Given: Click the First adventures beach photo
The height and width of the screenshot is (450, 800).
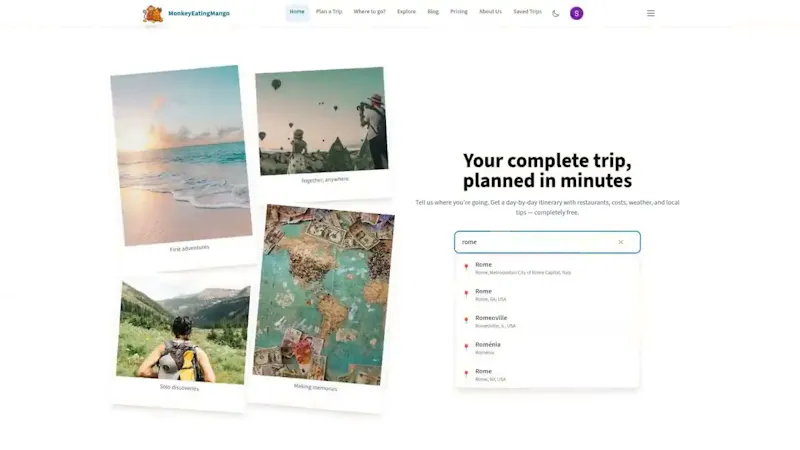Looking at the screenshot, I should (x=181, y=156).
